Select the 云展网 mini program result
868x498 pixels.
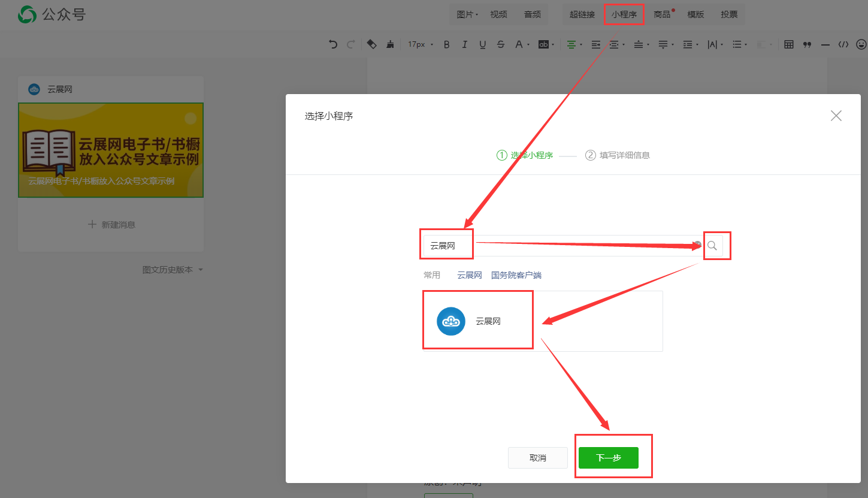pyautogui.click(x=543, y=321)
